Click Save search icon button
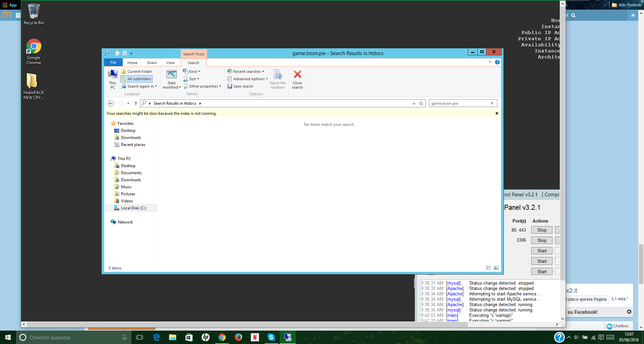 [x=240, y=86]
